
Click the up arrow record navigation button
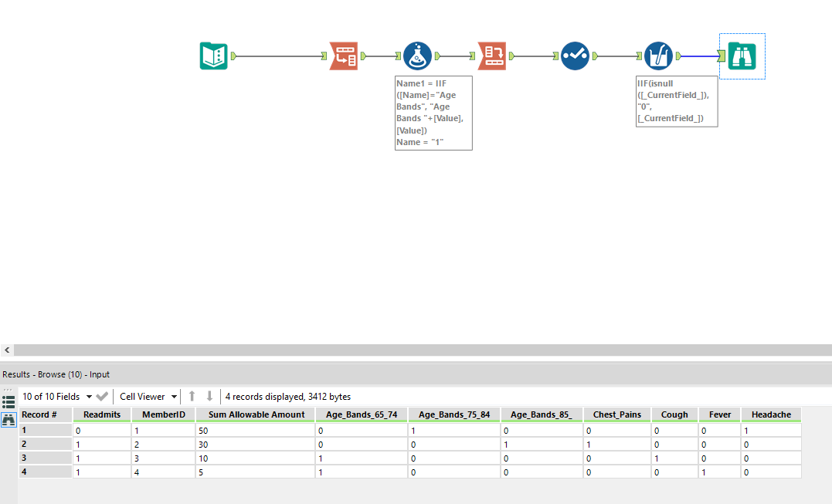(192, 396)
